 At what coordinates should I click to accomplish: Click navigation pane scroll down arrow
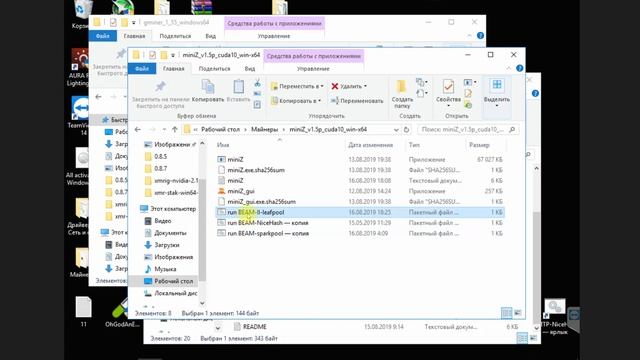202,303
